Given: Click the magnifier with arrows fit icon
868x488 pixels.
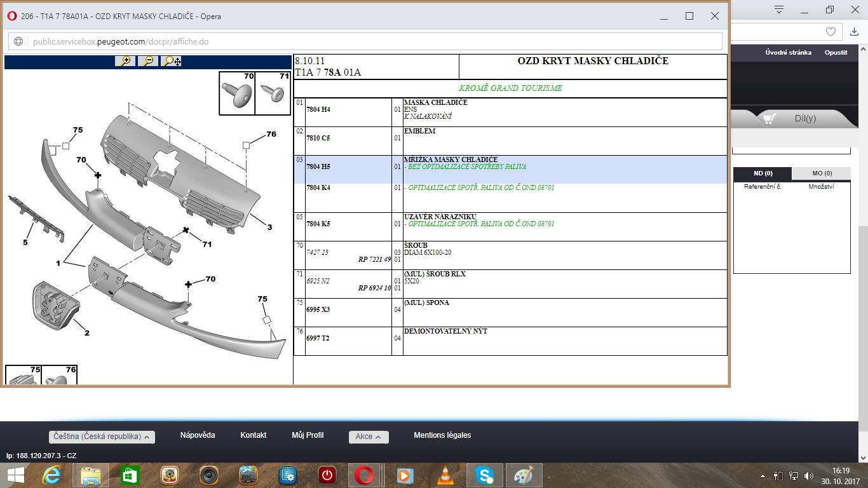Looking at the screenshot, I should (x=171, y=61).
